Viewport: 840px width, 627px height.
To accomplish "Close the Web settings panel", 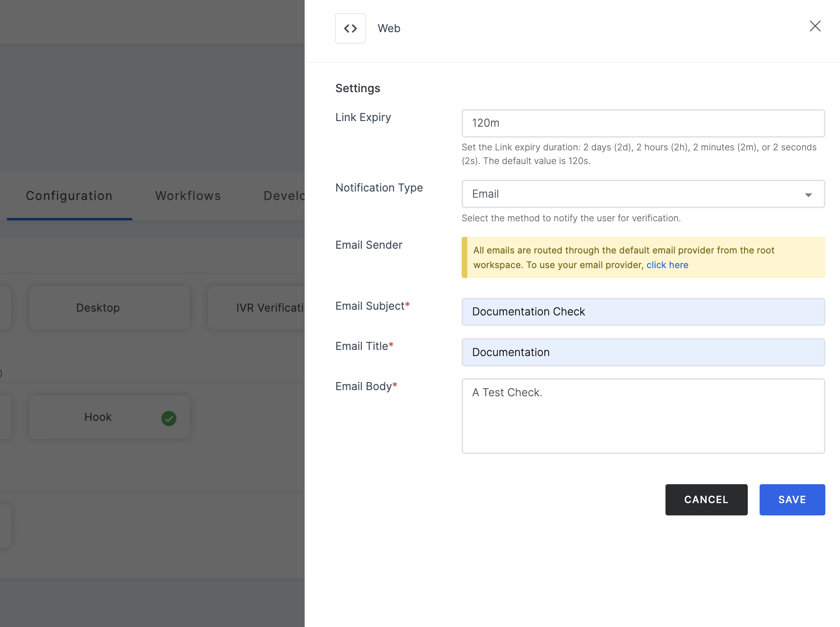I will click(815, 26).
